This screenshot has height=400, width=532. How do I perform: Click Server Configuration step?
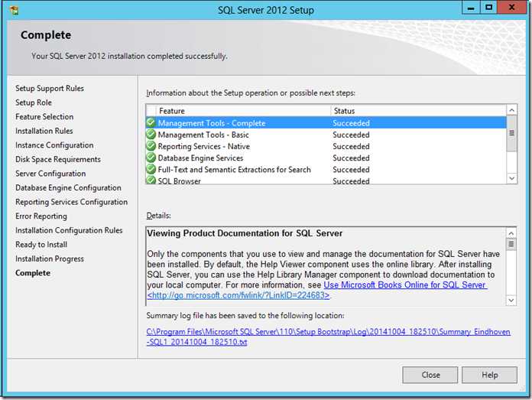coord(50,174)
